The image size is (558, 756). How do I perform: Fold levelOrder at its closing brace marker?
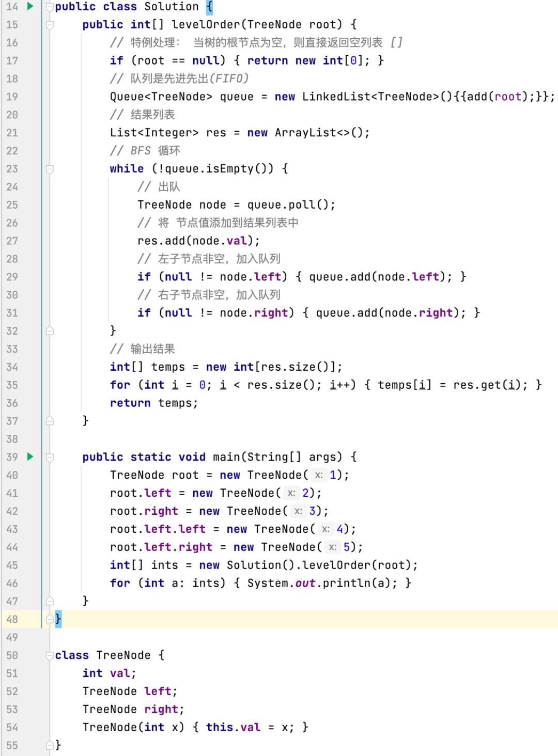[50, 421]
